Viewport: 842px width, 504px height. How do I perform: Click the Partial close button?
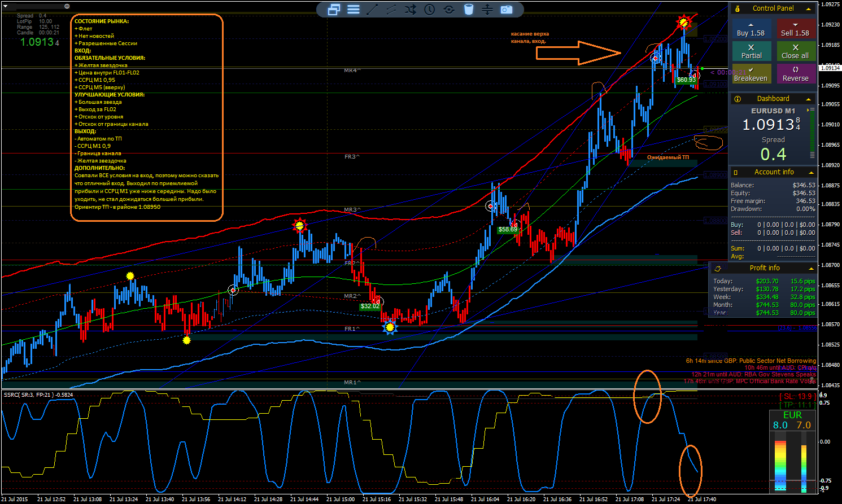[x=751, y=51]
